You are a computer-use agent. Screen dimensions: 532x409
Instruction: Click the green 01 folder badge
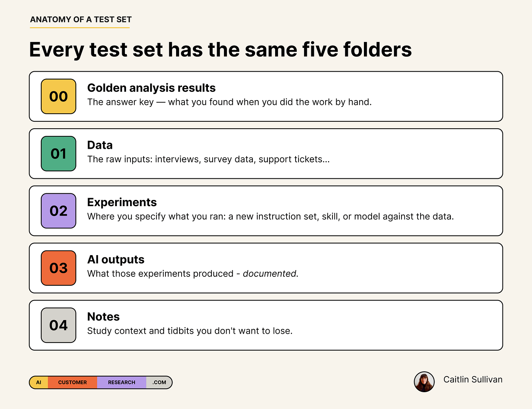click(58, 154)
